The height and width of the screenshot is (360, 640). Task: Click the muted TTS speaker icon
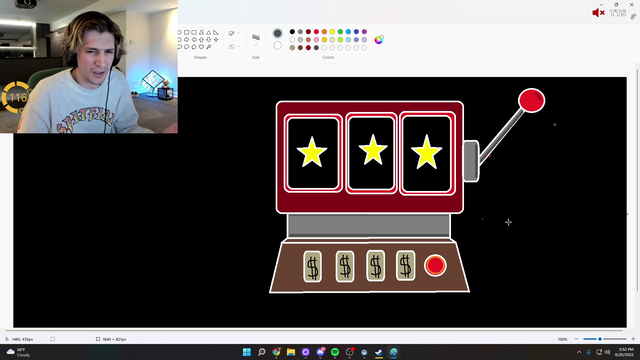[598, 13]
